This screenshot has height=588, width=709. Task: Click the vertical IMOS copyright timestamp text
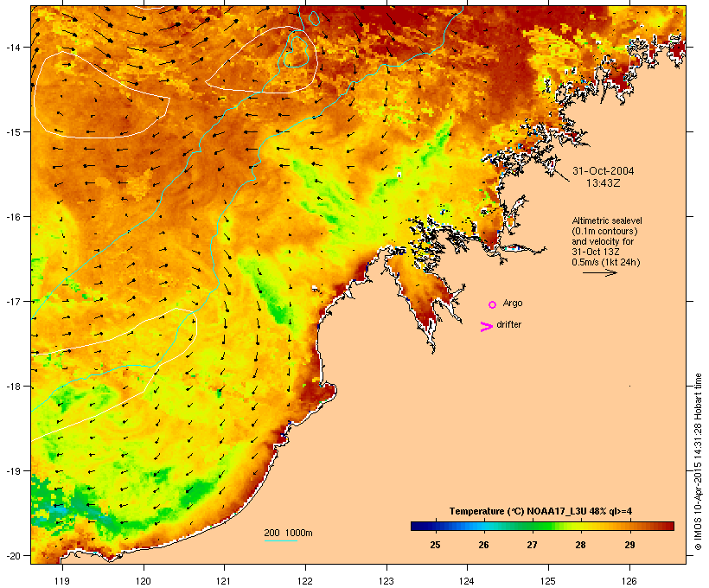699,462
